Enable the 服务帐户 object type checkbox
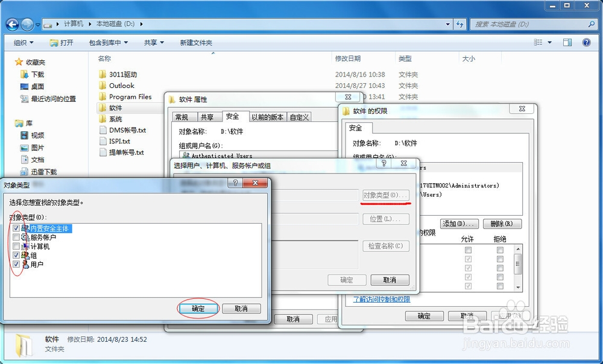Screen dimensions: 603x364 click(x=16, y=237)
